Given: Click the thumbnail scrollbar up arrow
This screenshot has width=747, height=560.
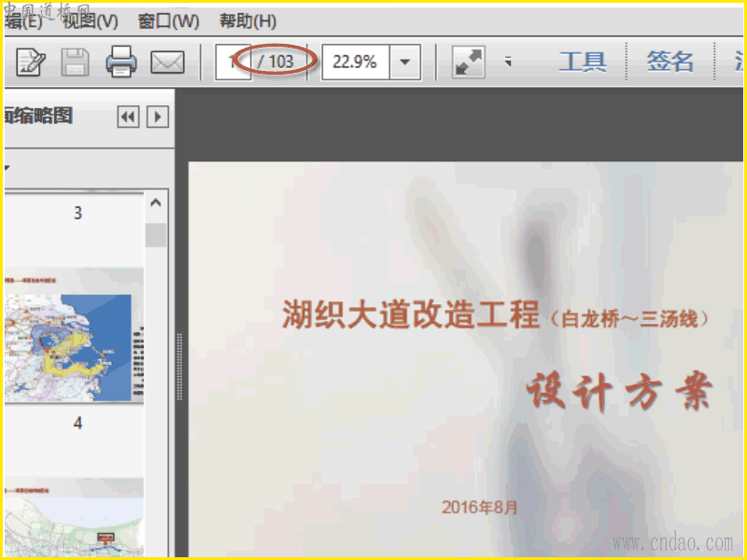Looking at the screenshot, I should pos(156,203).
